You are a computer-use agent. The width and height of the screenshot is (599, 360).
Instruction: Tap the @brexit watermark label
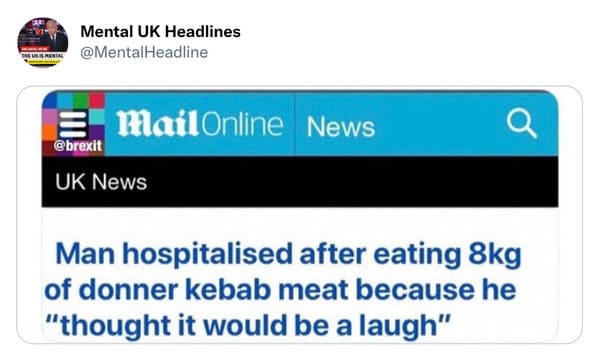coord(78,146)
